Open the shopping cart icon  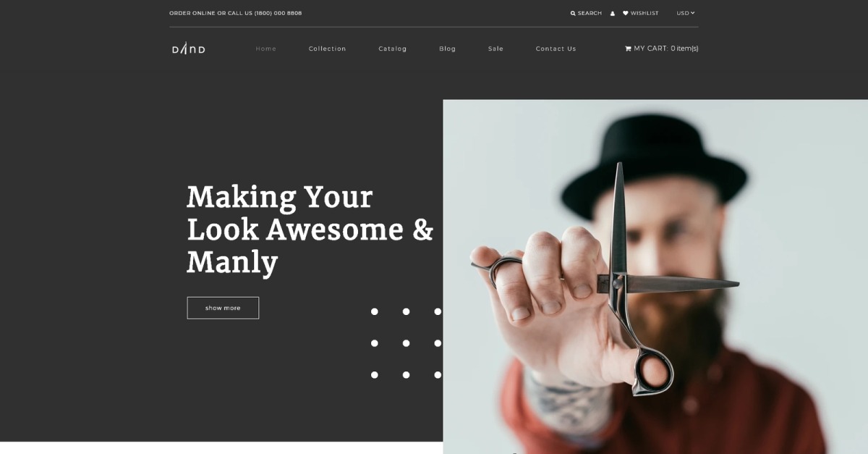pos(628,49)
